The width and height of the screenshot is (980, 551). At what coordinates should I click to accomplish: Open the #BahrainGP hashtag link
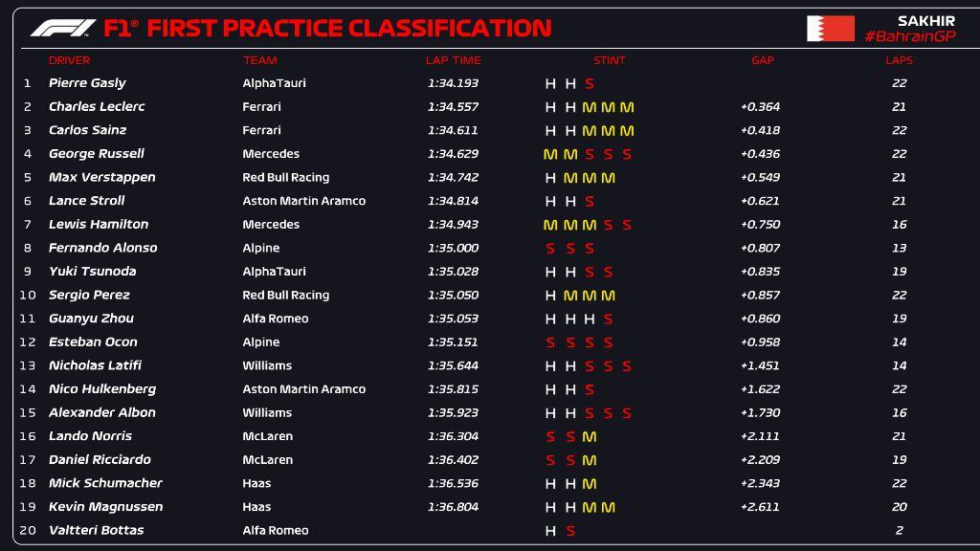click(909, 36)
